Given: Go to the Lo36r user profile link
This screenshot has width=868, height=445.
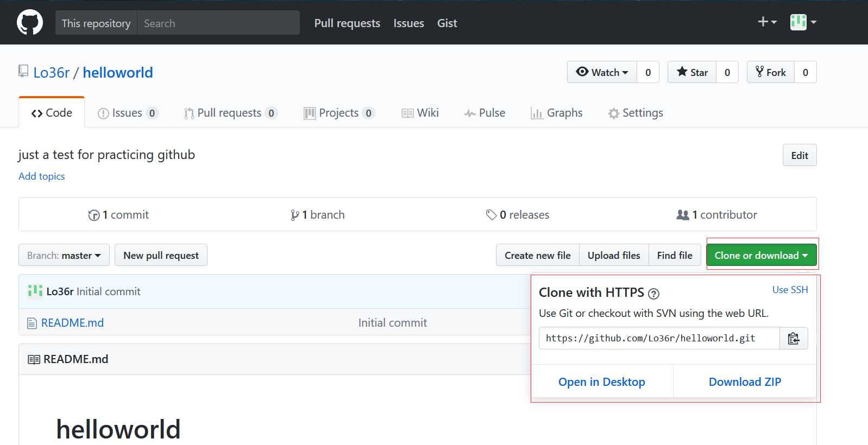Looking at the screenshot, I should tap(52, 72).
